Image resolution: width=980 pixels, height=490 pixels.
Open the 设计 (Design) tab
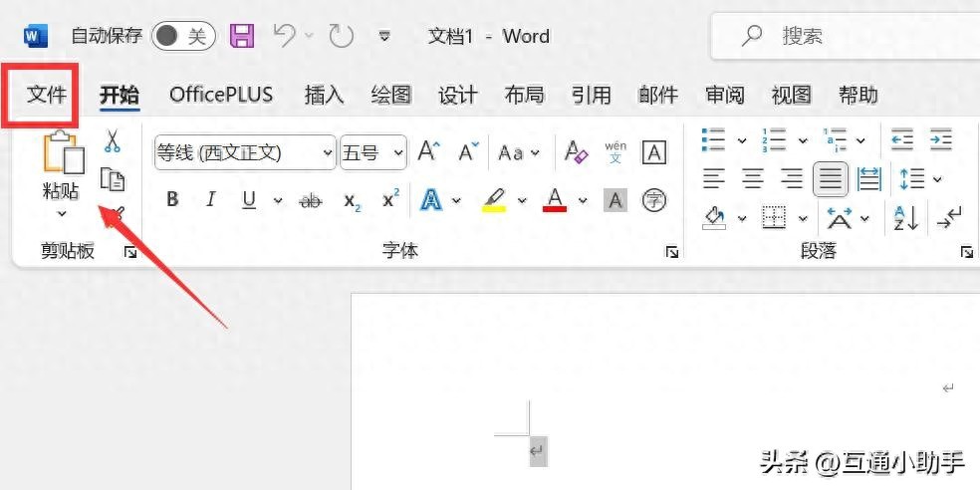458,95
